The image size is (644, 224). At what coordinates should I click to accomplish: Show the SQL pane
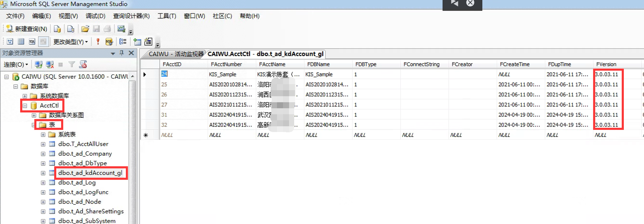coord(32,41)
